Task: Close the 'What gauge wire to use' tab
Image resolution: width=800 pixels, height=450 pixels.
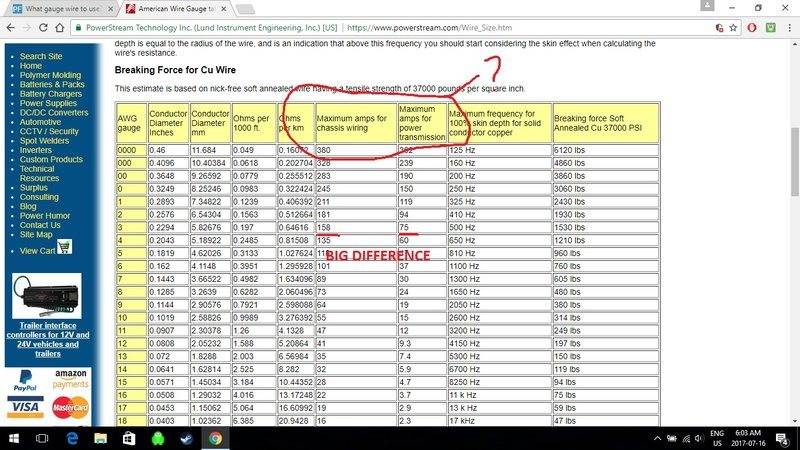Action: click(110, 9)
